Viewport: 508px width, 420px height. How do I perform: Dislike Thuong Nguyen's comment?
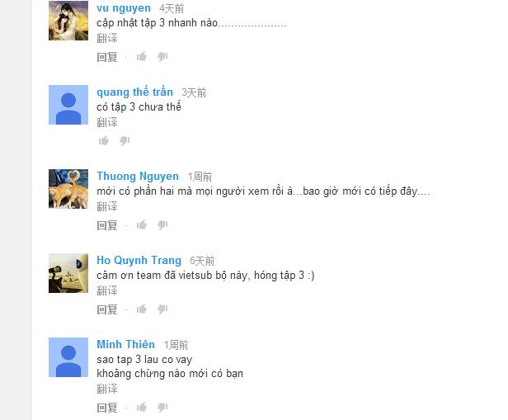(x=162, y=225)
